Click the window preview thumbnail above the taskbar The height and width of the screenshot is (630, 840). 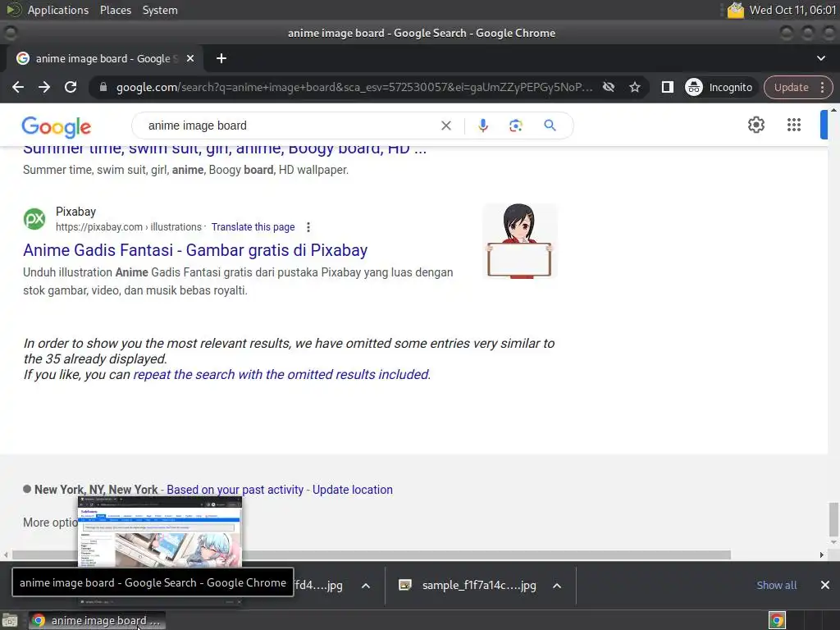pos(160,532)
